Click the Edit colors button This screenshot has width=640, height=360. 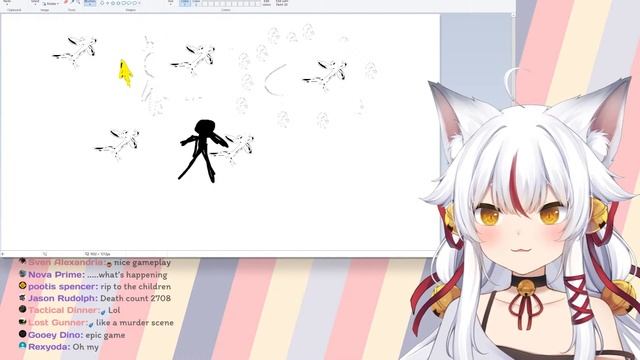click(x=267, y=3)
